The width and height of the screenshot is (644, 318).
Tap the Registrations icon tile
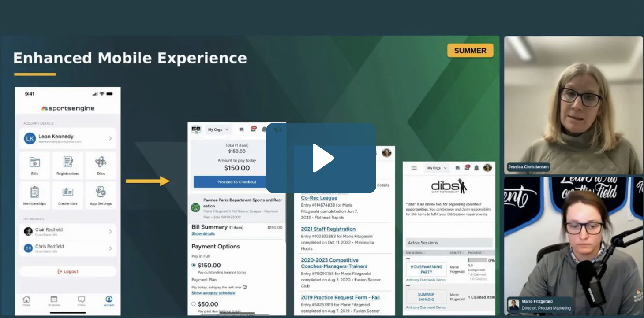[67, 165]
